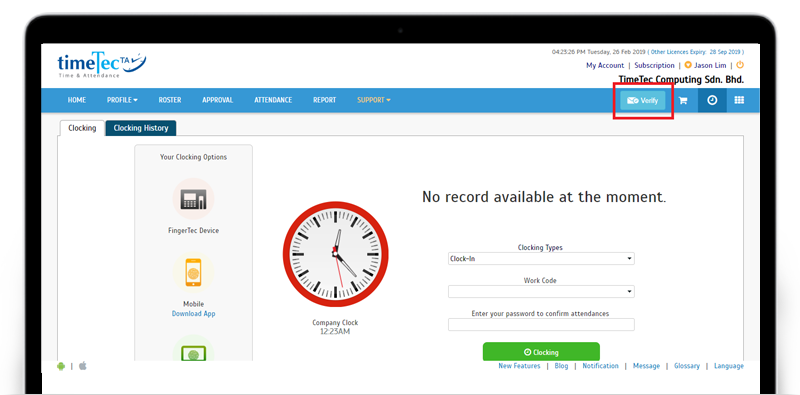The width and height of the screenshot is (800, 395).
Task: Click the Verify button
Action: pos(643,101)
